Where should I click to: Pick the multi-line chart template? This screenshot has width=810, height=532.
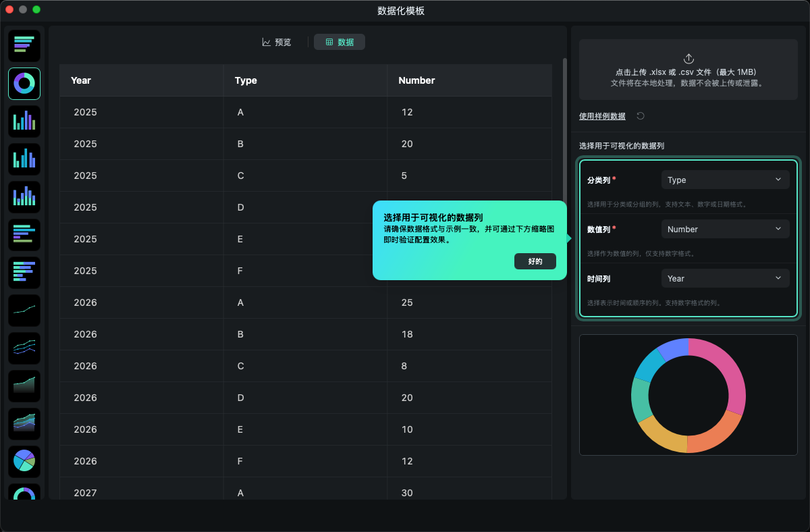click(24, 348)
